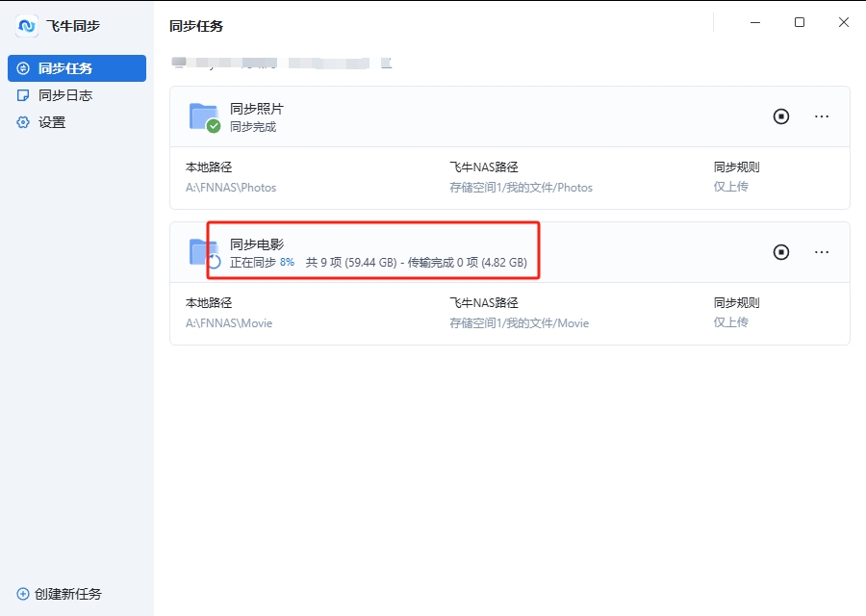Image resolution: width=866 pixels, height=616 pixels.
Task: Open 设置 via the gear icon
Action: [24, 122]
